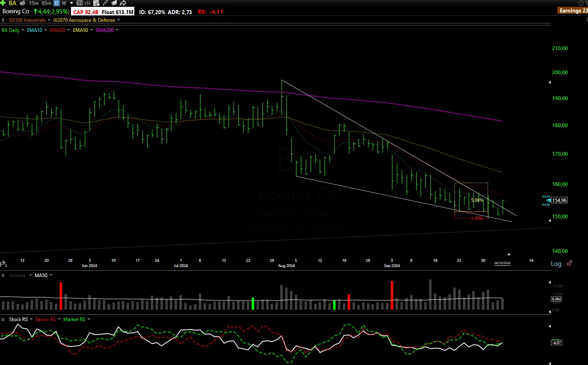Click the BA ticker symbol
The width and height of the screenshot is (588, 365).
click(13, 3)
